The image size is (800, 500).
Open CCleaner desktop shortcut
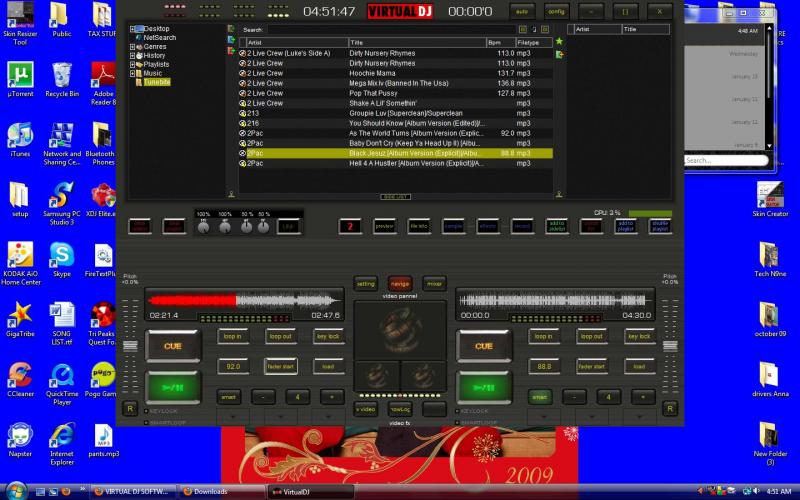[x=20, y=379]
